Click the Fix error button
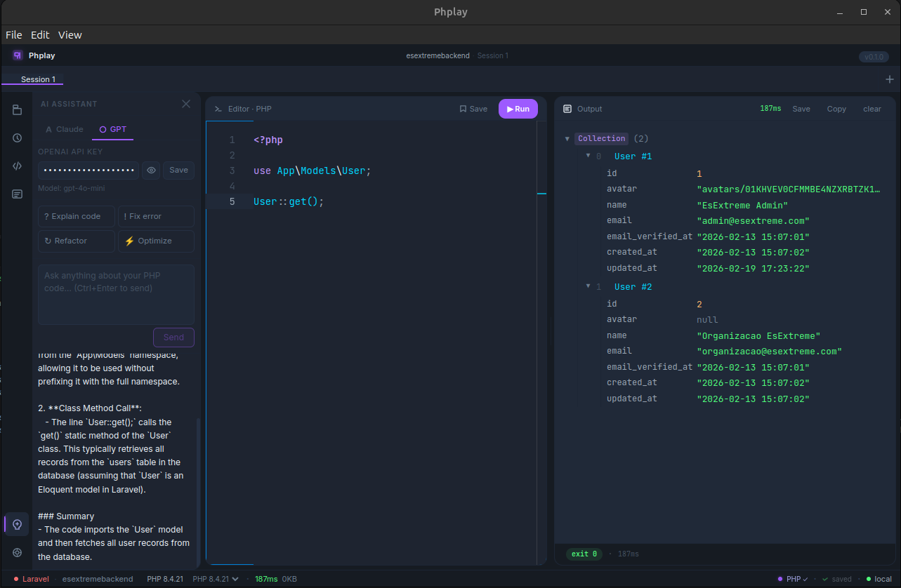 click(x=156, y=216)
